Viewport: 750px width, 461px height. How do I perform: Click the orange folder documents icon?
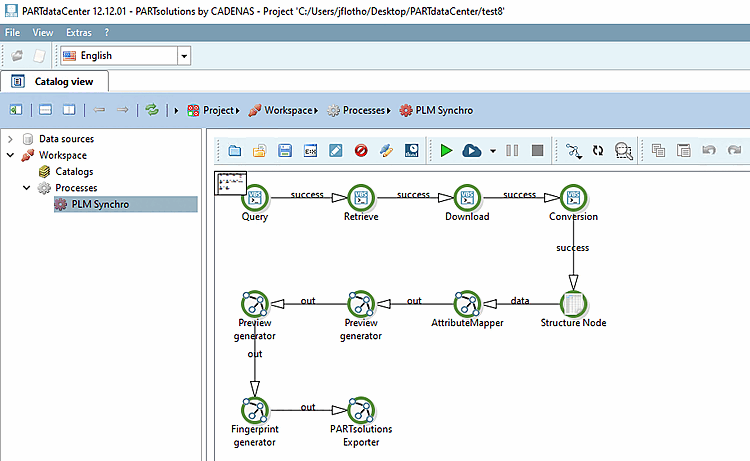point(260,151)
